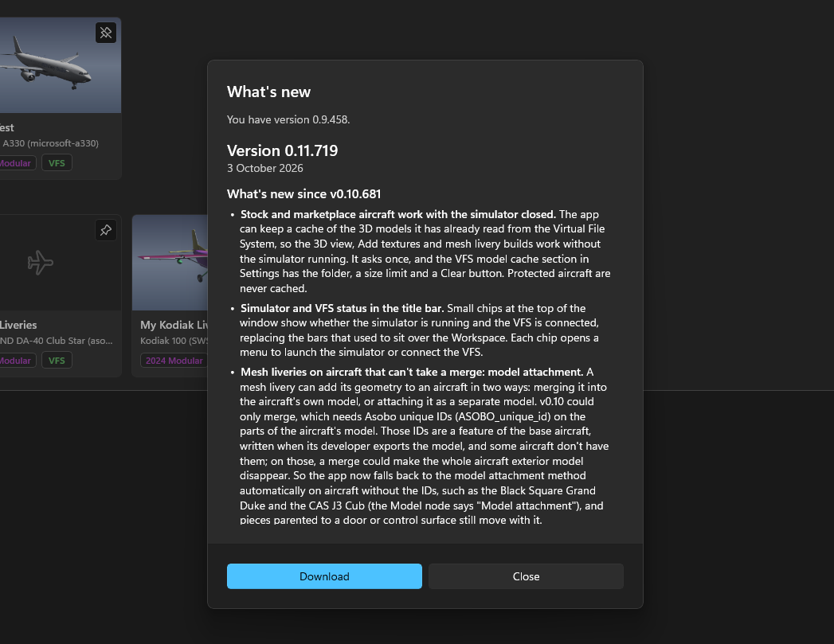The width and height of the screenshot is (834, 644).
Task: Click the VFS tag on DA-40 card
Action: coord(57,361)
